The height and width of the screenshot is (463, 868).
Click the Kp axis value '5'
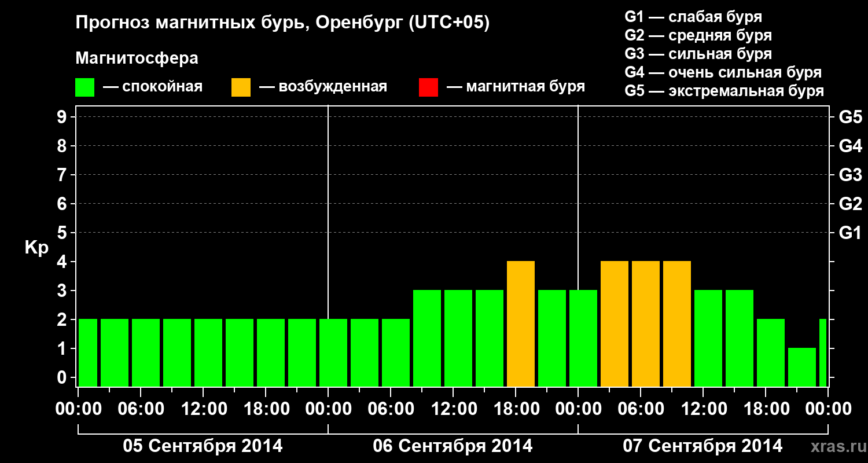pyautogui.click(x=63, y=233)
